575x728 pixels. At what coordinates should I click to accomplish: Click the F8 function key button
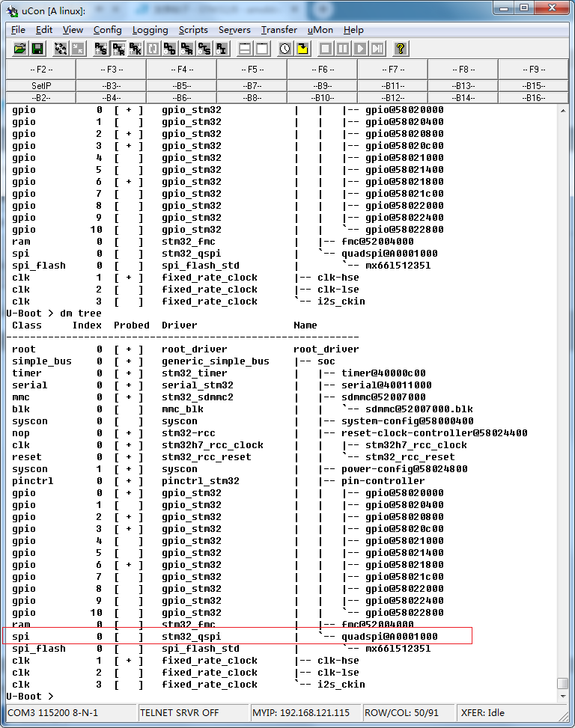pos(463,69)
